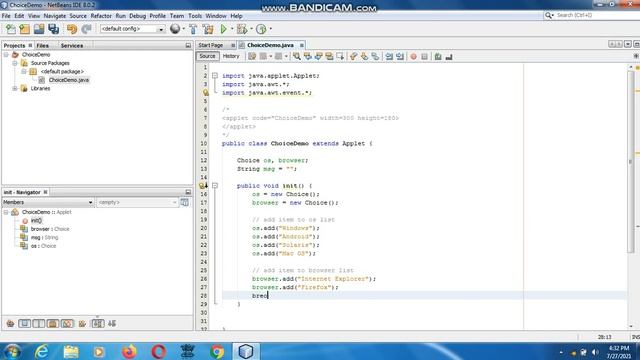Open the File menu
This screenshot has height=360, width=640.
tap(6, 16)
